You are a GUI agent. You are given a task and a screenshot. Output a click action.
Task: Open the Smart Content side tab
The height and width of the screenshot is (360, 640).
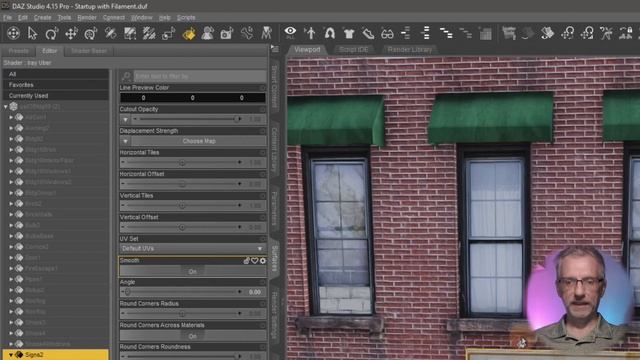point(275,87)
